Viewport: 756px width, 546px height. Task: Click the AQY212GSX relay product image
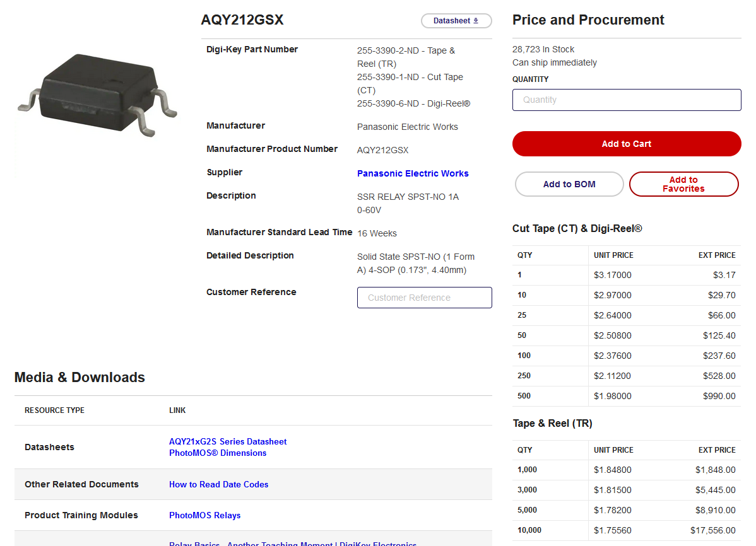pos(97,95)
